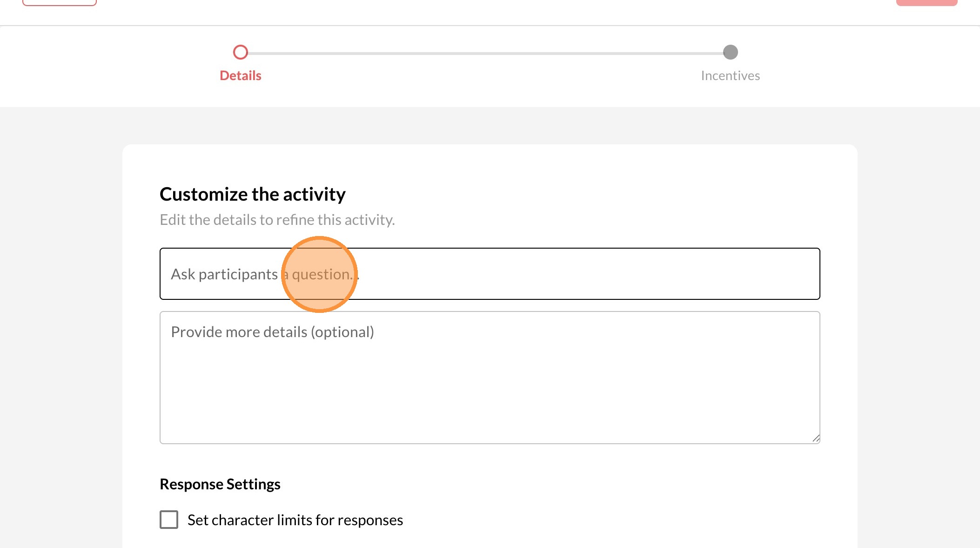Screen dimensions: 980x548
Task: Click the gray Incentives step circle
Action: tap(730, 52)
